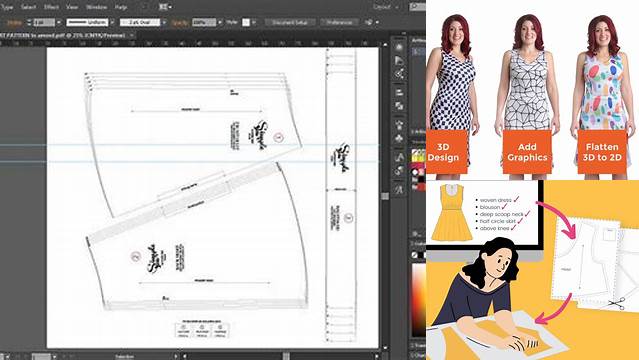Screen dimensions: 639x360
Task: Expand the dropdown arrow beside the last control bar icon
Action: coord(377,22)
